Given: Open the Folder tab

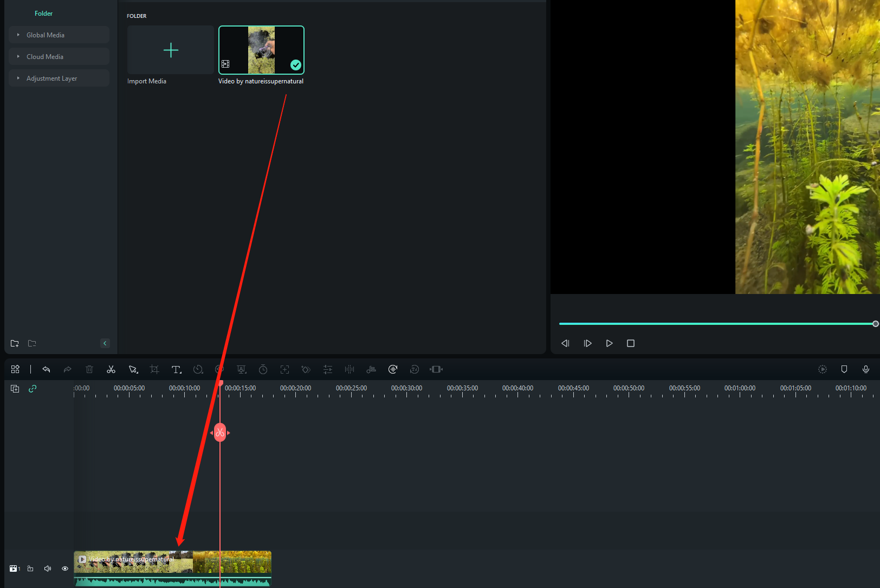Looking at the screenshot, I should (x=43, y=14).
